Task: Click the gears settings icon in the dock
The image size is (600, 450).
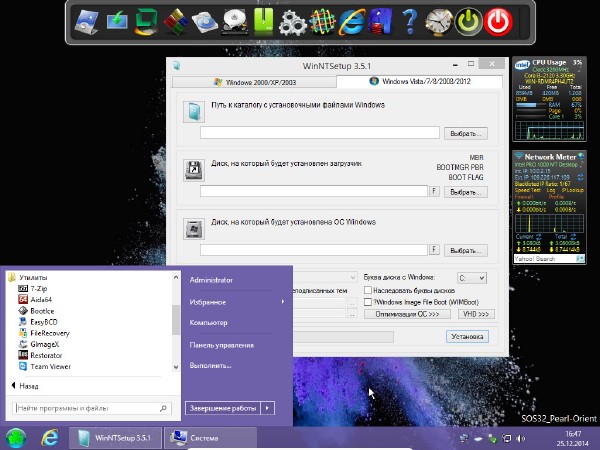Action: coord(291,21)
